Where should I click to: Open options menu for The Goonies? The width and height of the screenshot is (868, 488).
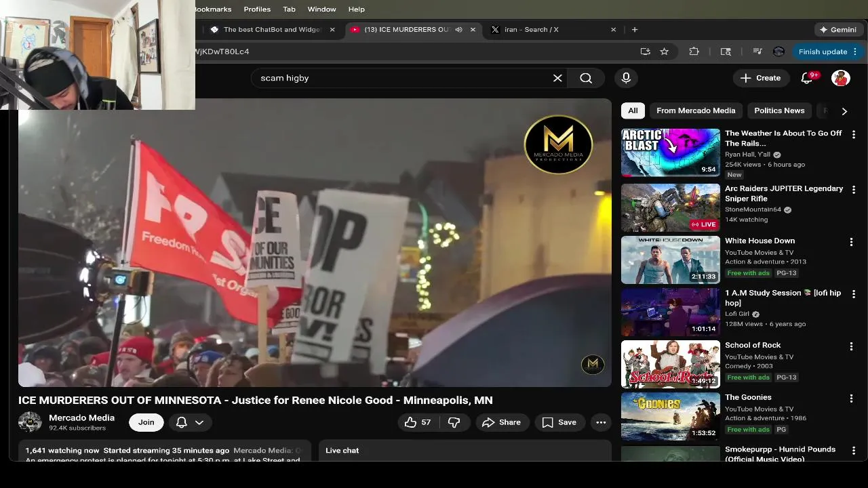(x=851, y=398)
